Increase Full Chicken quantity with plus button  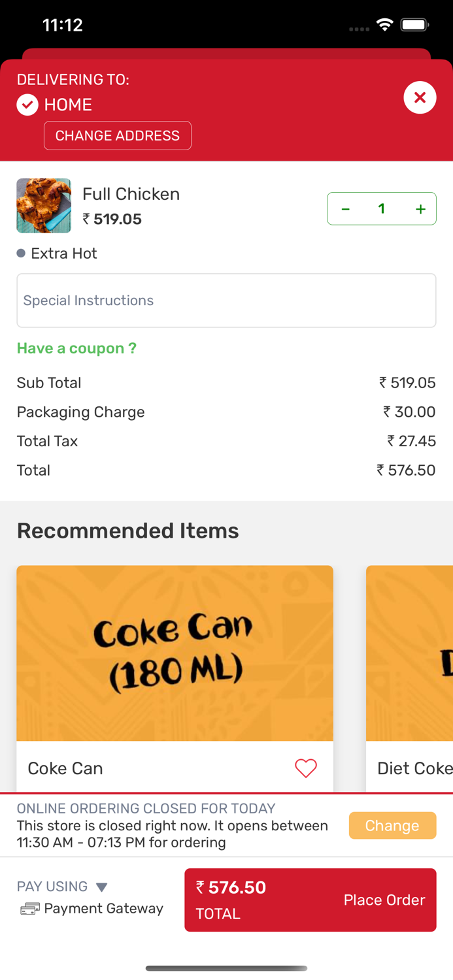click(x=420, y=209)
